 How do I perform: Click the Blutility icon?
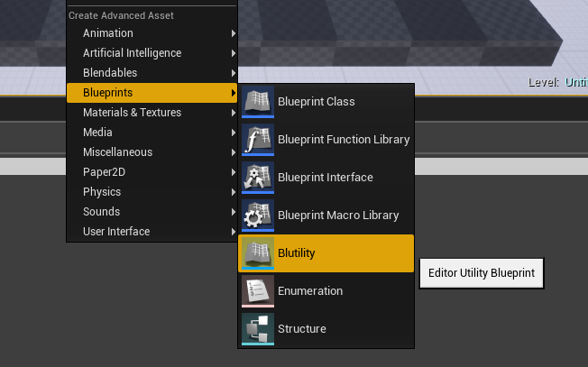(x=258, y=253)
